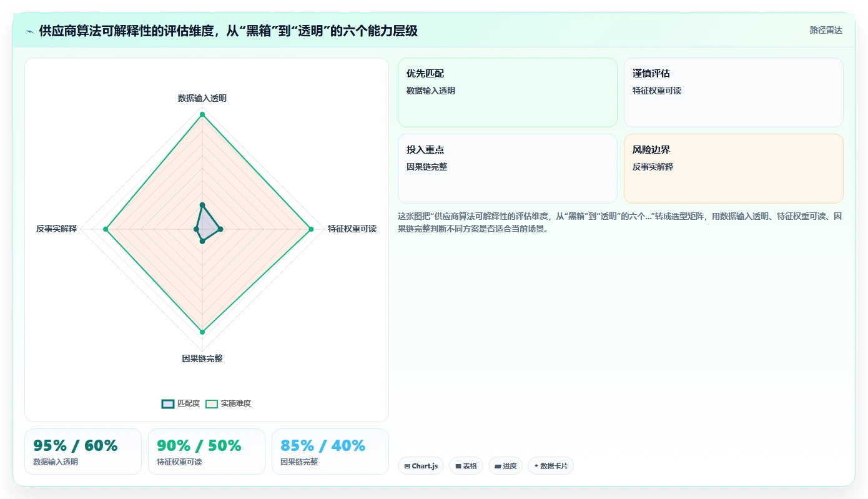
Task: Open the 优先匹配 card
Action: [x=507, y=92]
